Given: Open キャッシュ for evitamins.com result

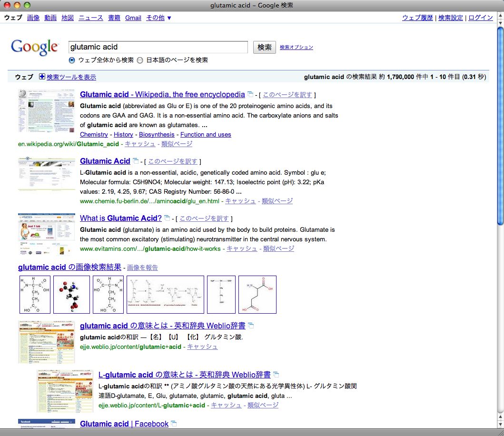Looking at the screenshot, I should tap(242, 248).
